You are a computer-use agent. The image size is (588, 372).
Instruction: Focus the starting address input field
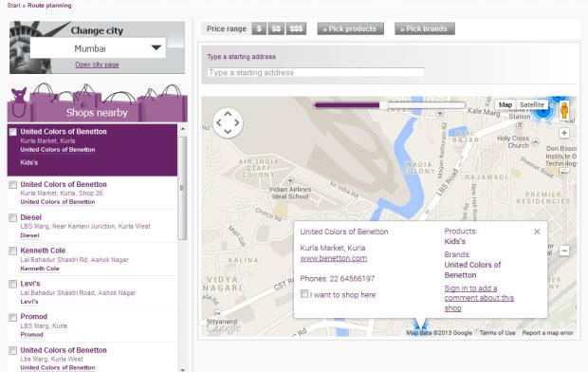(x=316, y=72)
